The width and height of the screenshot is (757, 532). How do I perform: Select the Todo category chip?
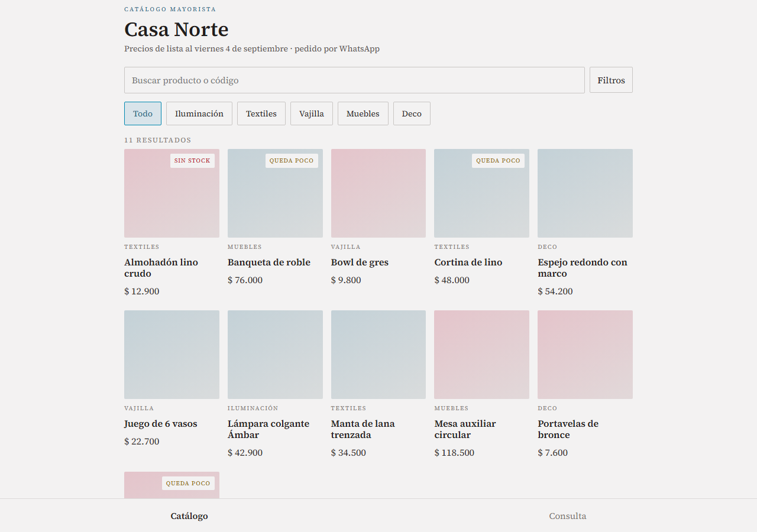pos(143,113)
